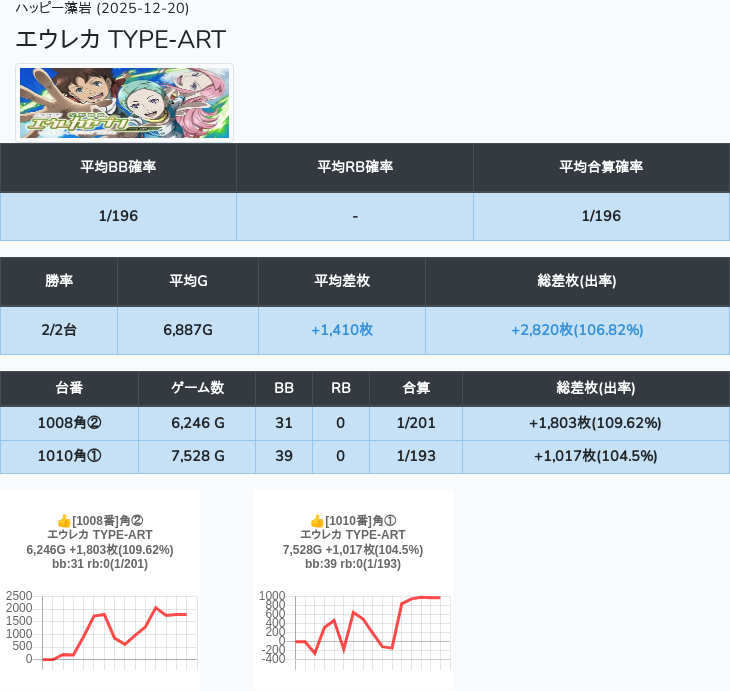Screen dimensions: 730x691
Task: Click the 平均合算確率 header cell
Action: point(601,167)
